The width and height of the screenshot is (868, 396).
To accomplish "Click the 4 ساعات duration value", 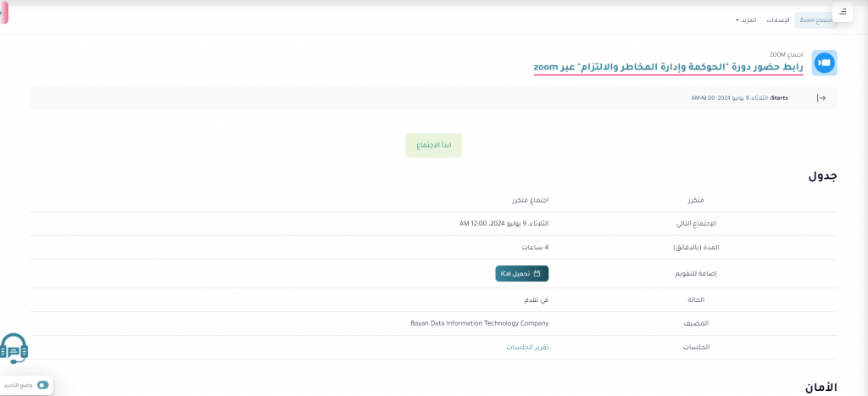I will pyautogui.click(x=535, y=248).
